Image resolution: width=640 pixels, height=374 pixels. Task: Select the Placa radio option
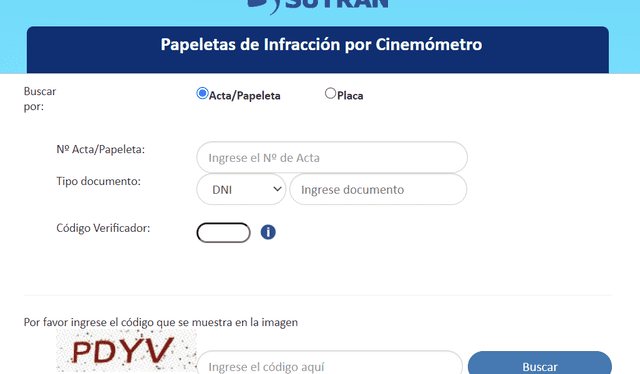(330, 94)
